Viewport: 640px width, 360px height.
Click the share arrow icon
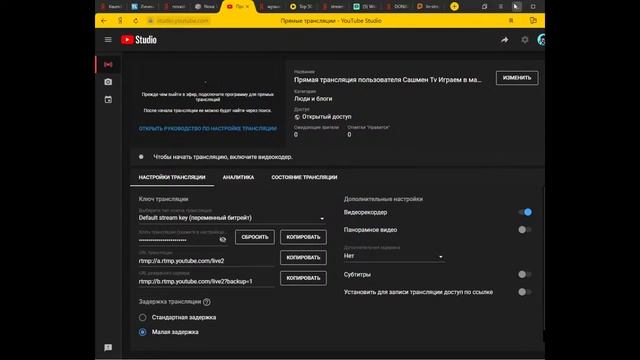click(504, 40)
